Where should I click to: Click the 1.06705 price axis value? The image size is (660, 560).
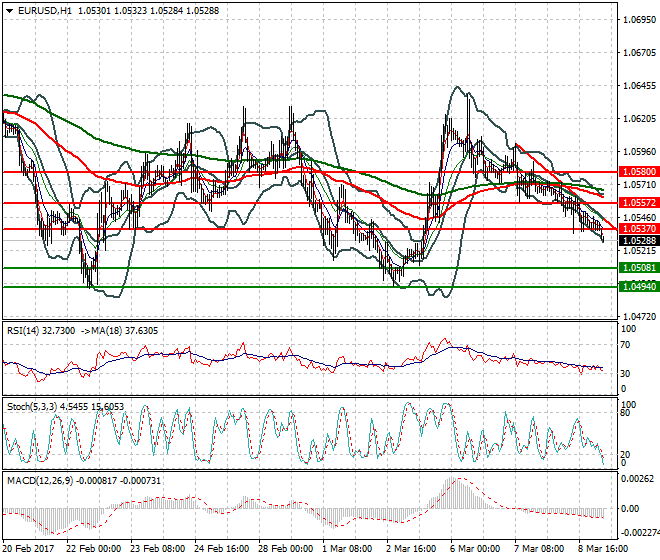point(639,53)
